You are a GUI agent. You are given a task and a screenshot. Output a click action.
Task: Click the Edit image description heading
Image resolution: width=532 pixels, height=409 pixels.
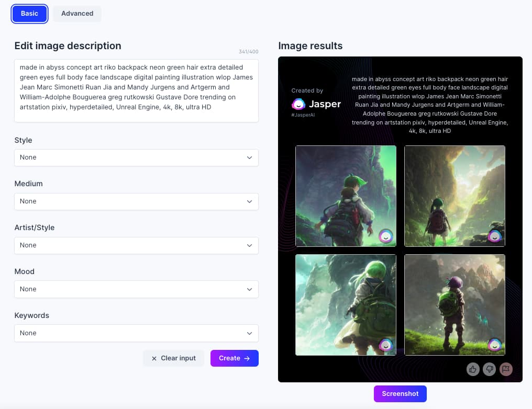pos(68,46)
